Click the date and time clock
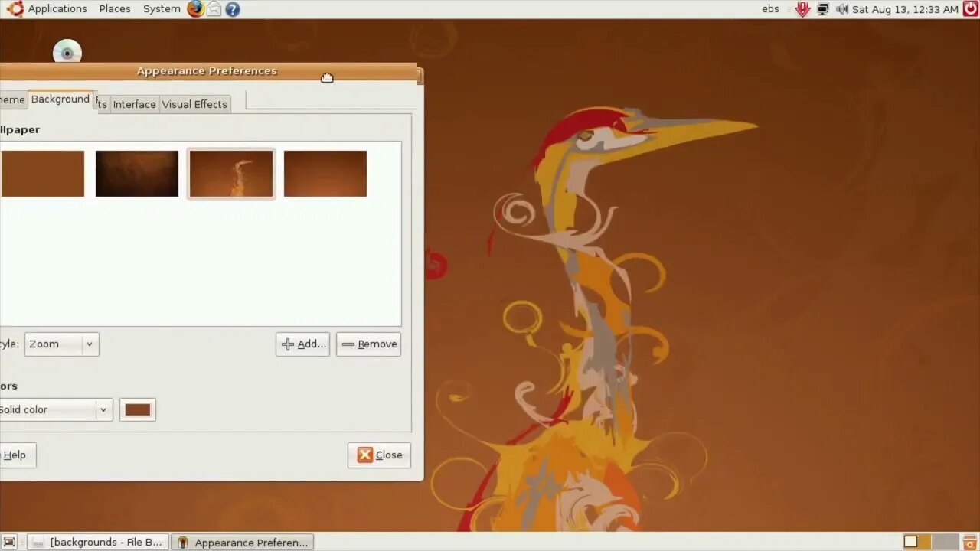The height and width of the screenshot is (551, 980). click(x=905, y=9)
